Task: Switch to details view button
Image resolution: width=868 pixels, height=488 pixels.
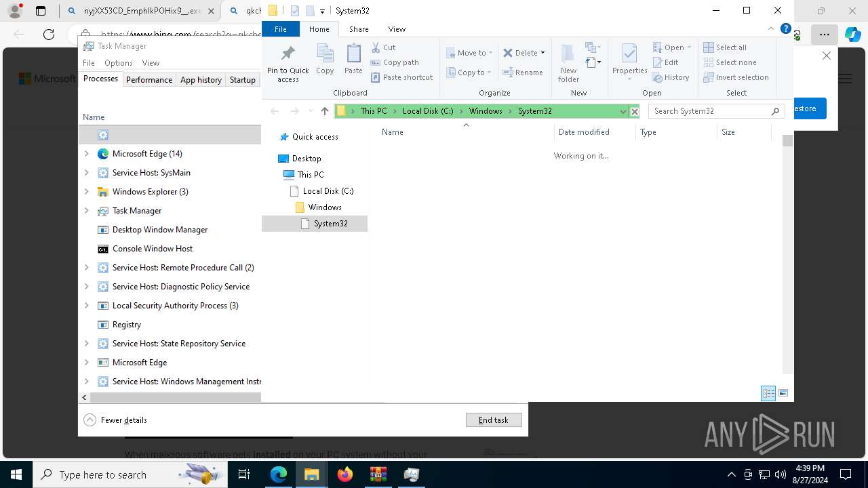Action: coord(768,393)
